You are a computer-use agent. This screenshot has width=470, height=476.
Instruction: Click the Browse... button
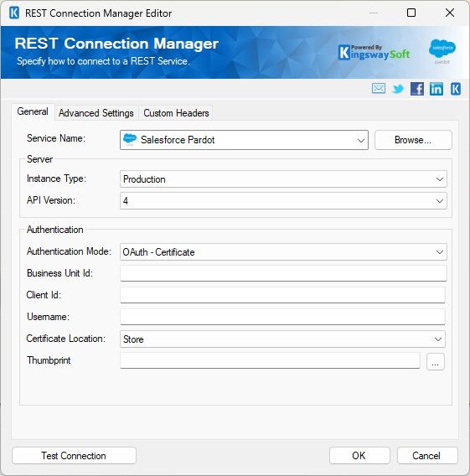click(x=413, y=140)
